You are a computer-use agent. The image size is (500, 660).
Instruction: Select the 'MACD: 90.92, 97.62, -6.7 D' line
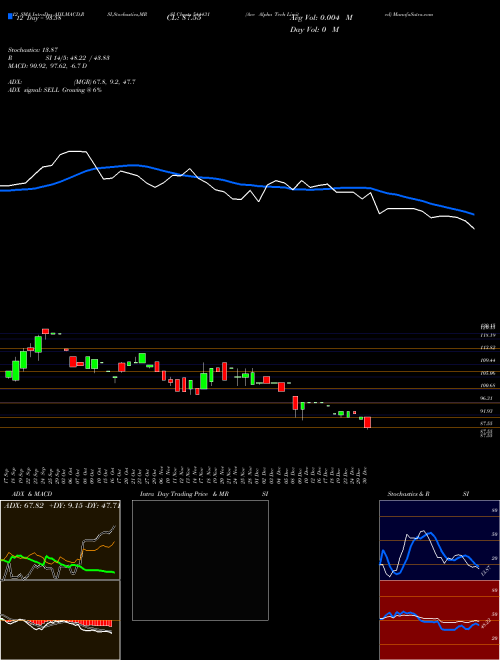click(x=47, y=66)
